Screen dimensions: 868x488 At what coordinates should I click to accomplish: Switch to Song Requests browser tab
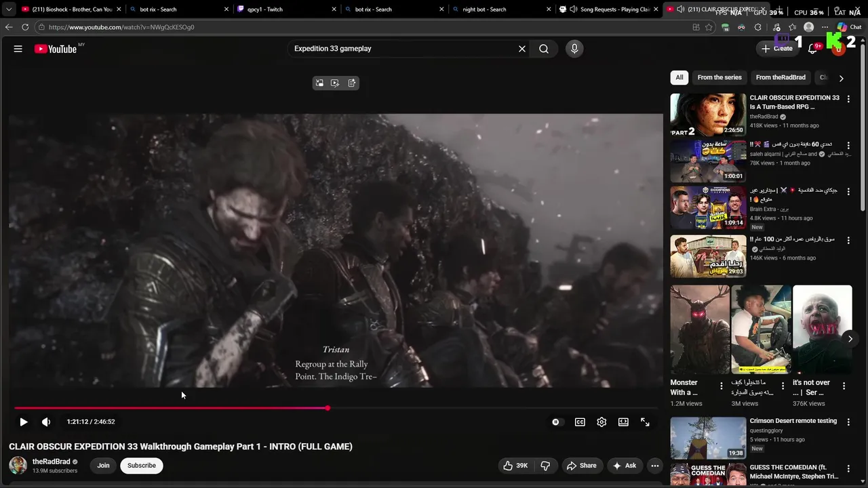pyautogui.click(x=608, y=9)
